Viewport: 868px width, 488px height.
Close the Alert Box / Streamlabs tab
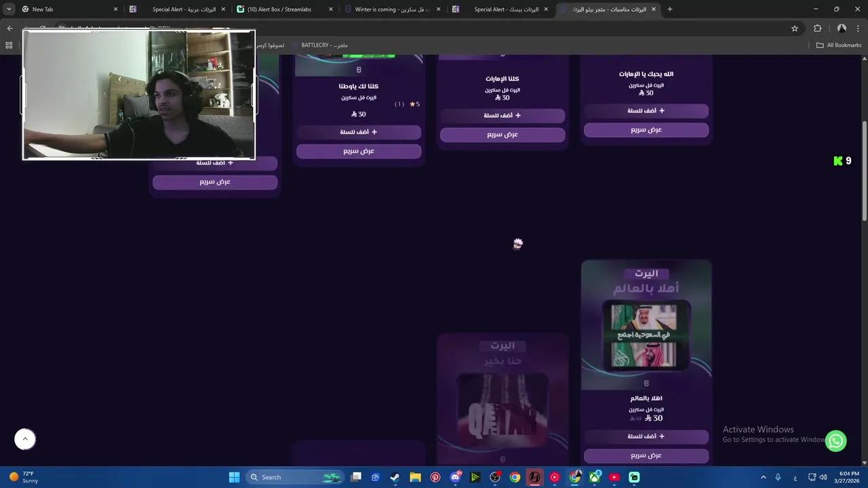pyautogui.click(x=331, y=9)
